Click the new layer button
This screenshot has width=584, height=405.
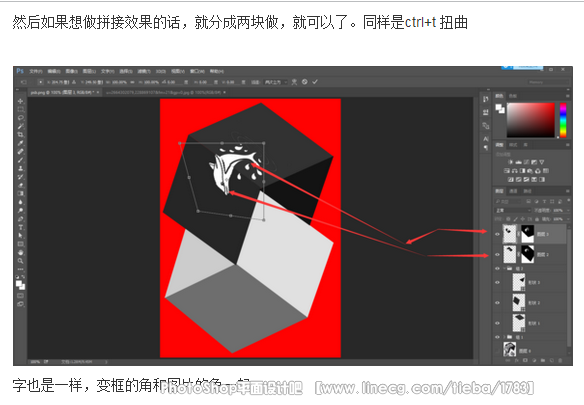[552, 360]
